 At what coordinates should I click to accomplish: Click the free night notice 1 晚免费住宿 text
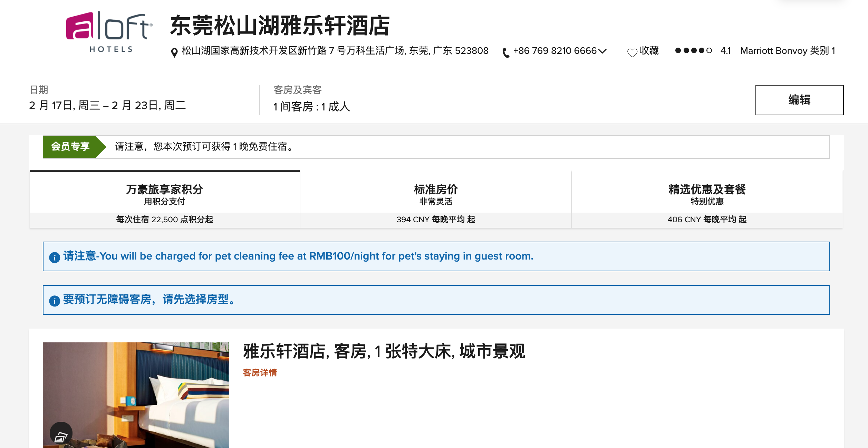[204, 147]
